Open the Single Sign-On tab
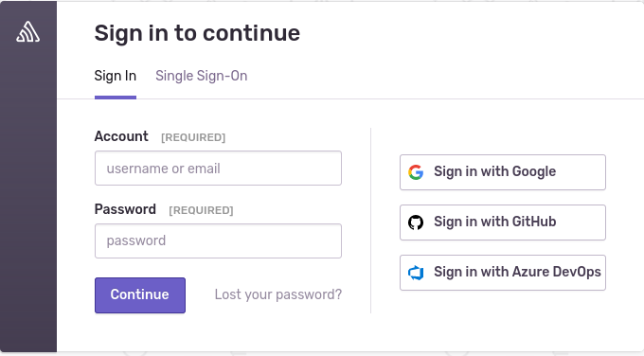 click(201, 76)
